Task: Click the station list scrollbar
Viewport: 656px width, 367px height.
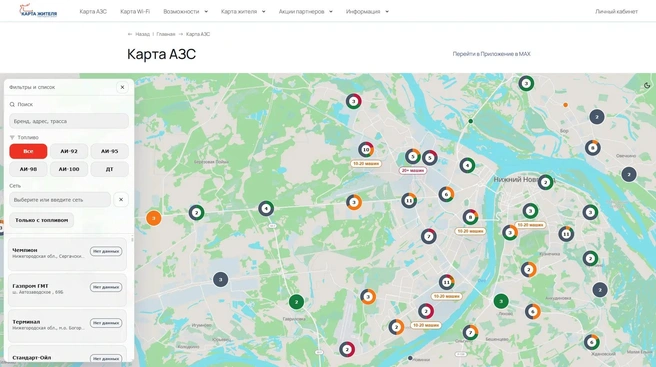Action: tap(132, 239)
